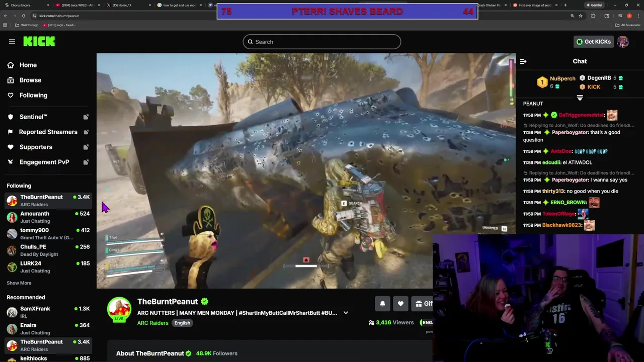
Task: Expand the stream title dropdown chevron
Action: coord(346,313)
